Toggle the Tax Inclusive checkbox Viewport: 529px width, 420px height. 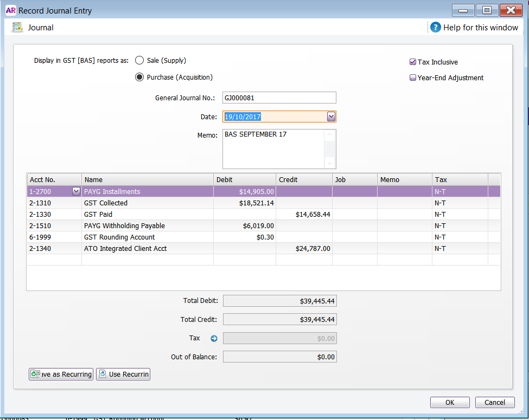tap(413, 62)
